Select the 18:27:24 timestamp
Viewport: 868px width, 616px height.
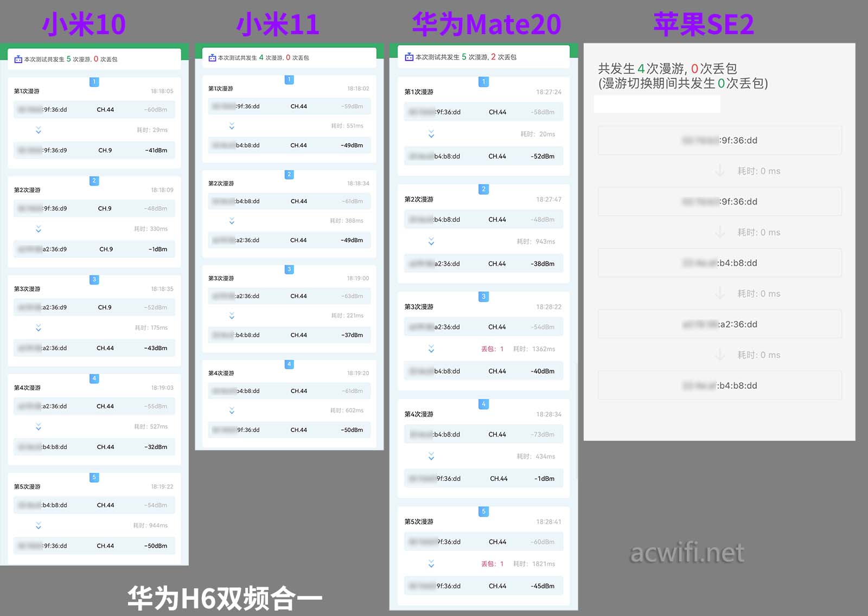point(549,92)
